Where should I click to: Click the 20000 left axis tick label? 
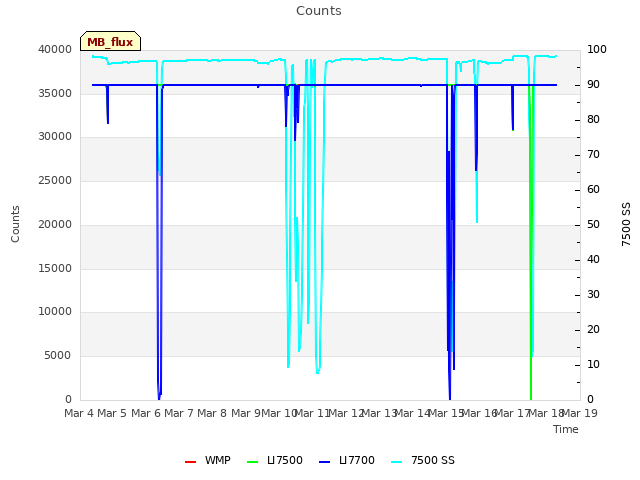(55, 224)
